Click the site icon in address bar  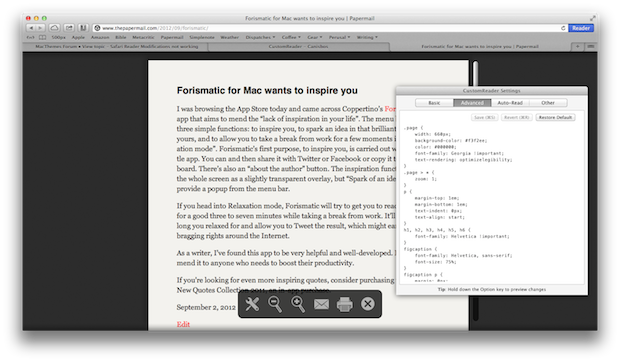97,28
